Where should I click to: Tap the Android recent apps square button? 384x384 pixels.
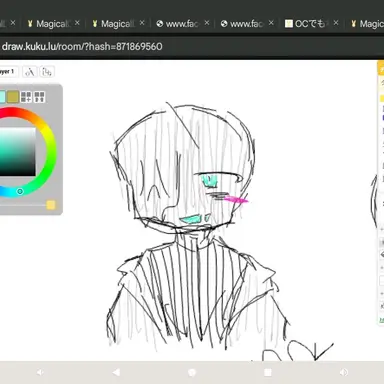[x=268, y=372]
